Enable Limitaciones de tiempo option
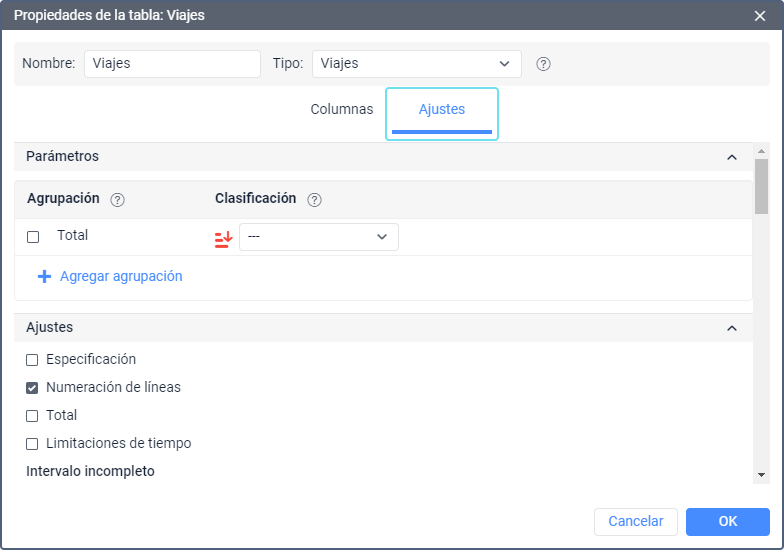784x550 pixels. [32, 444]
